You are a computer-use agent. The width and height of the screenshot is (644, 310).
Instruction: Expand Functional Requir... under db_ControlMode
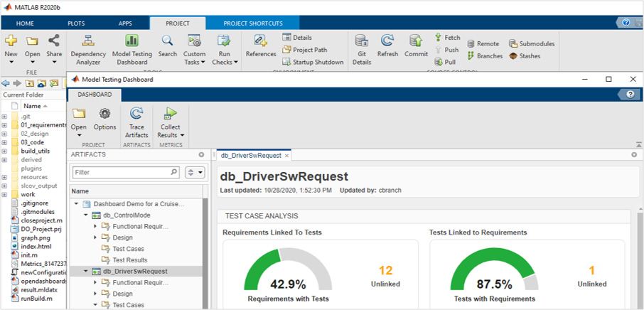coord(95,226)
